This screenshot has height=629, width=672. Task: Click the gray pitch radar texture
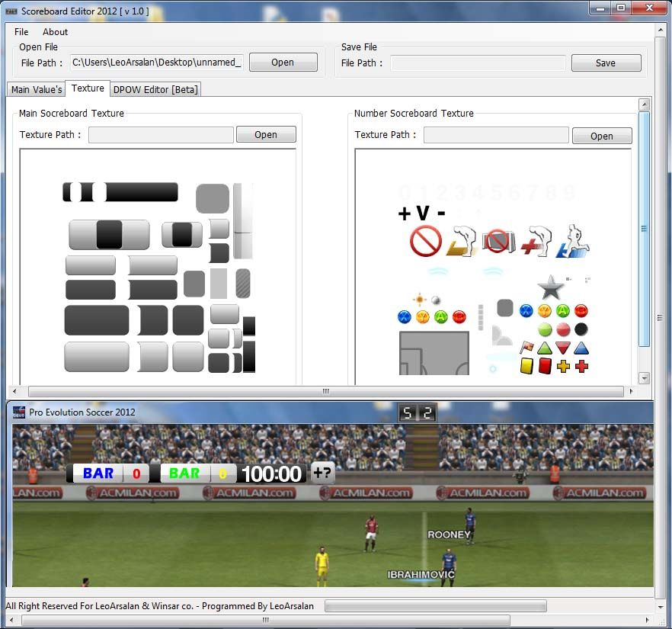[x=434, y=353]
